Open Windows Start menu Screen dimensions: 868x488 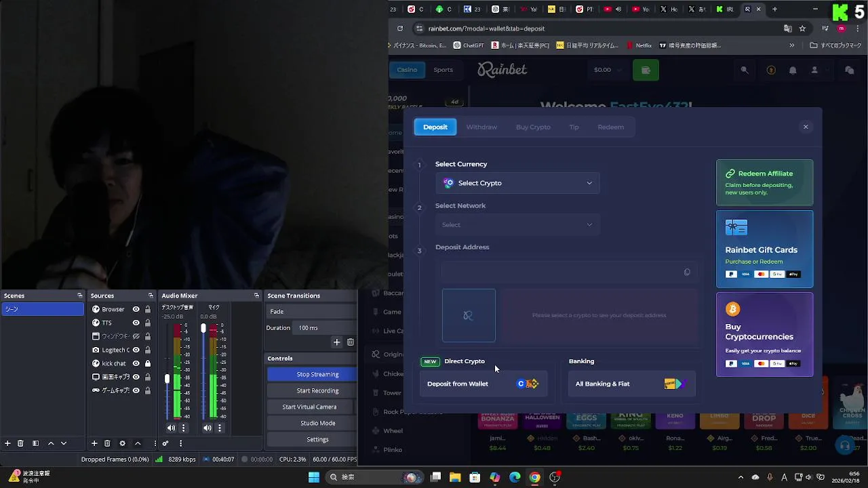[x=313, y=477]
